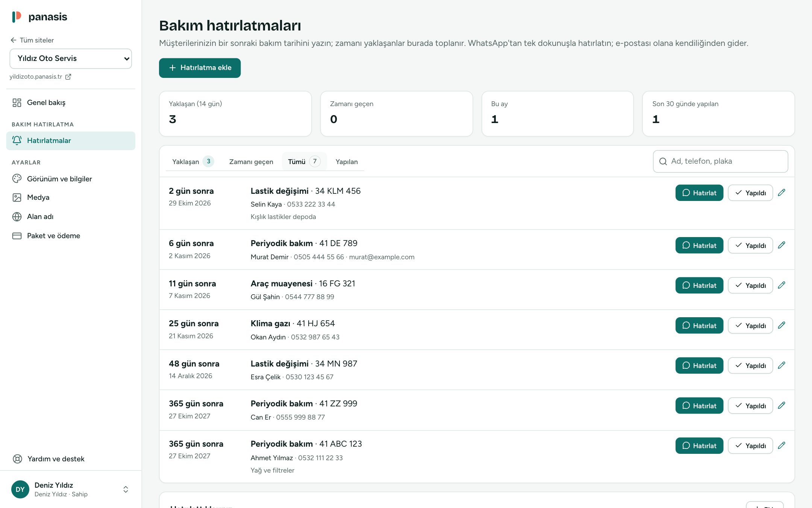This screenshot has height=508, width=812.
Task: Open Paket ve ödeme settings
Action: (71, 236)
